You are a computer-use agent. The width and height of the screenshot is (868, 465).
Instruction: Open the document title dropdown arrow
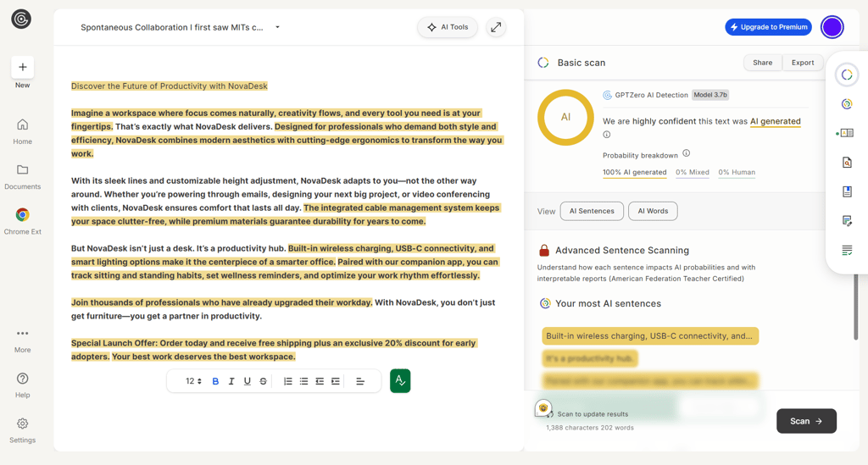point(277,27)
